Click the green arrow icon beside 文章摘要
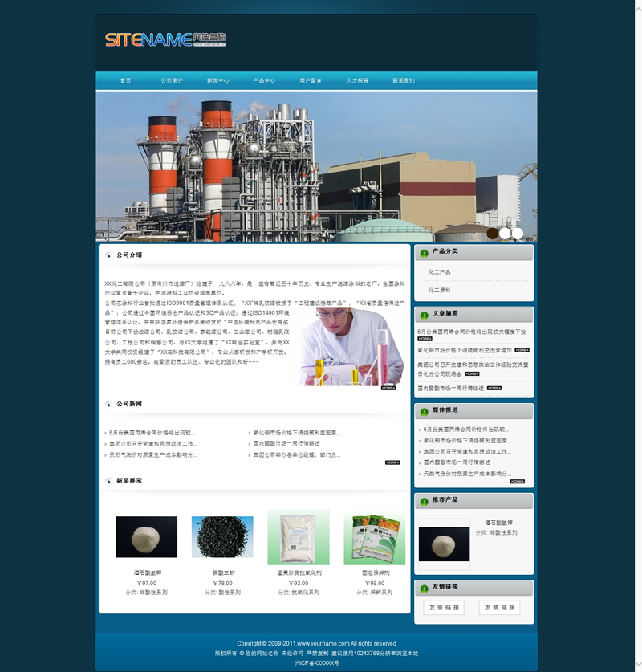Viewport: 642px width, 672px height. pos(425,315)
